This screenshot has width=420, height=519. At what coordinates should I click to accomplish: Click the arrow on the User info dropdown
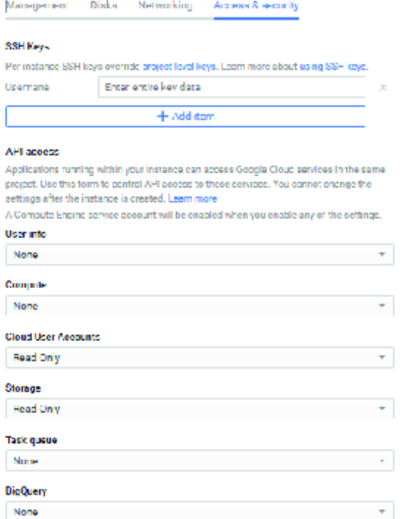pyautogui.click(x=382, y=255)
